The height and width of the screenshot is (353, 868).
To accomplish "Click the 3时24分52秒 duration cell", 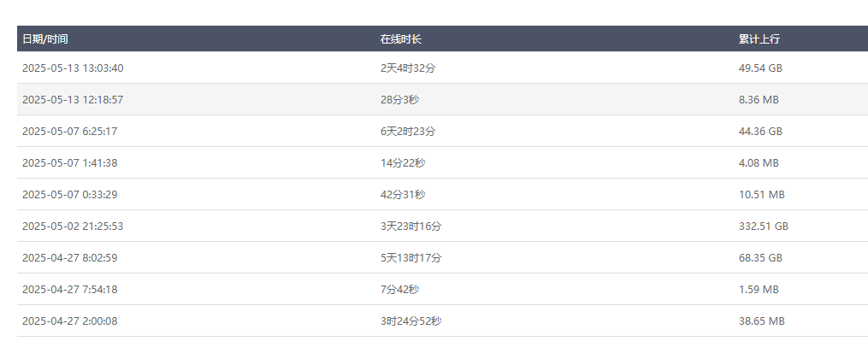I will pyautogui.click(x=410, y=321).
